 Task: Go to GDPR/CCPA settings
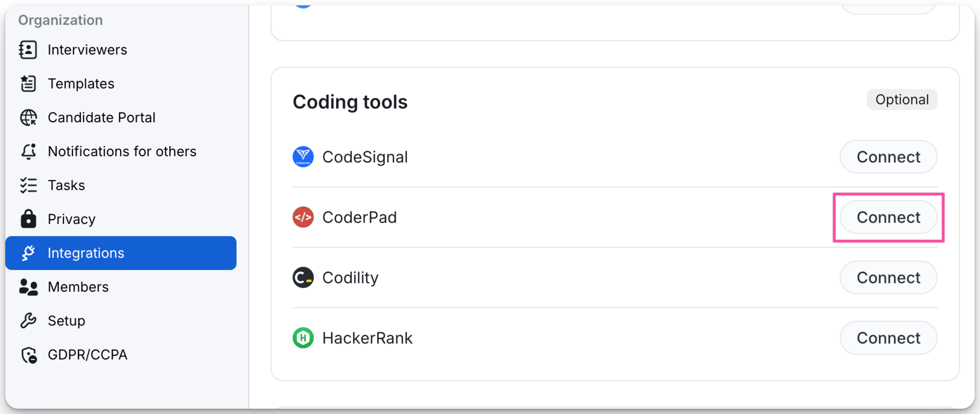(x=87, y=355)
